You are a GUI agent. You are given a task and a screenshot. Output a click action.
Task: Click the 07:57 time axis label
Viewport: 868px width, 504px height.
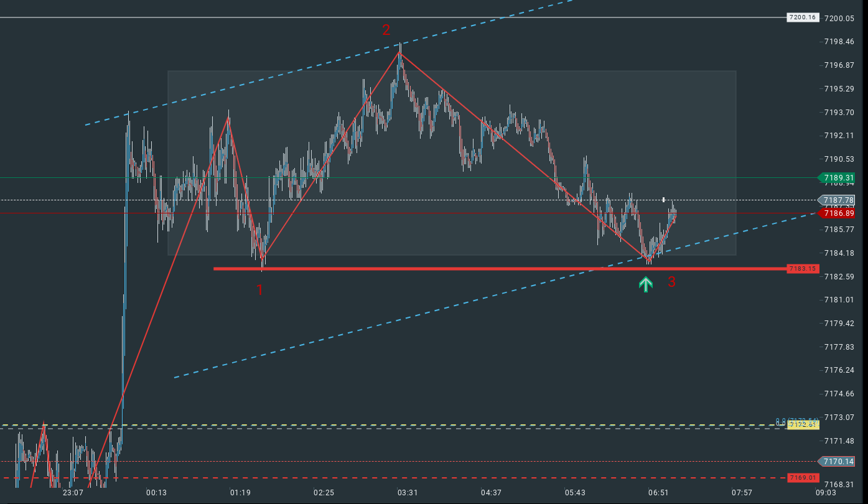tap(742, 493)
